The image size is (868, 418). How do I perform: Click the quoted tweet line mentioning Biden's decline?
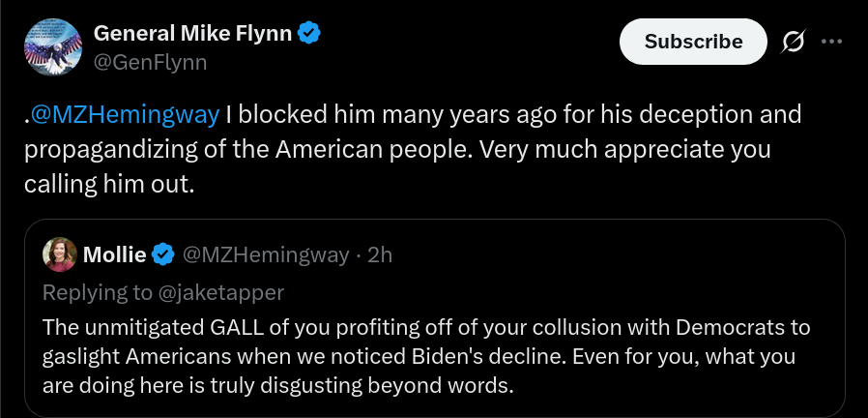click(420, 356)
